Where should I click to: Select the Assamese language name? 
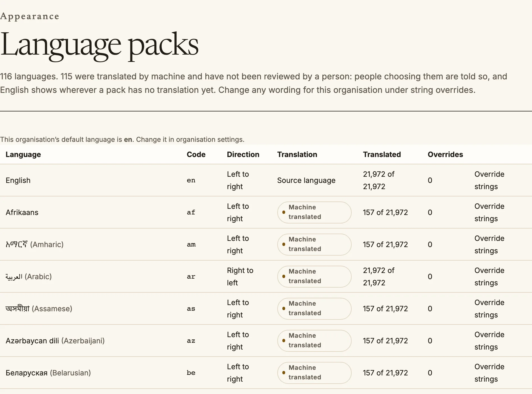click(x=39, y=309)
